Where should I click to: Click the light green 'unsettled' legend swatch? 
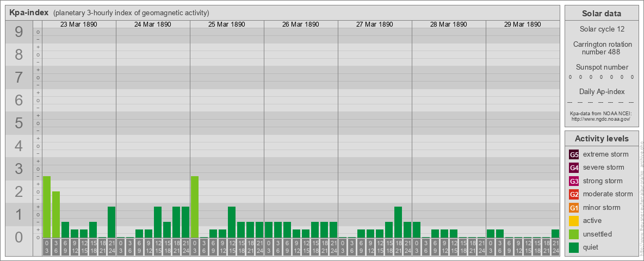(x=574, y=234)
